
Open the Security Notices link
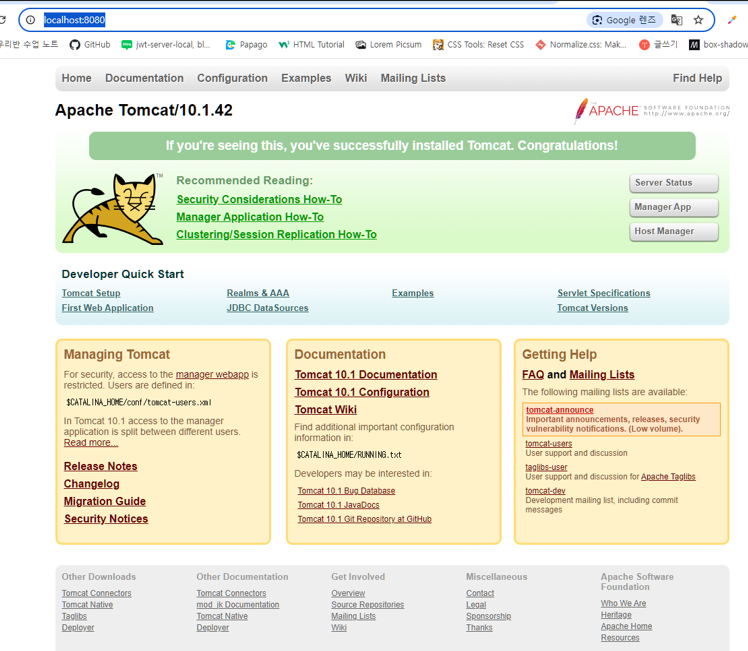click(106, 519)
